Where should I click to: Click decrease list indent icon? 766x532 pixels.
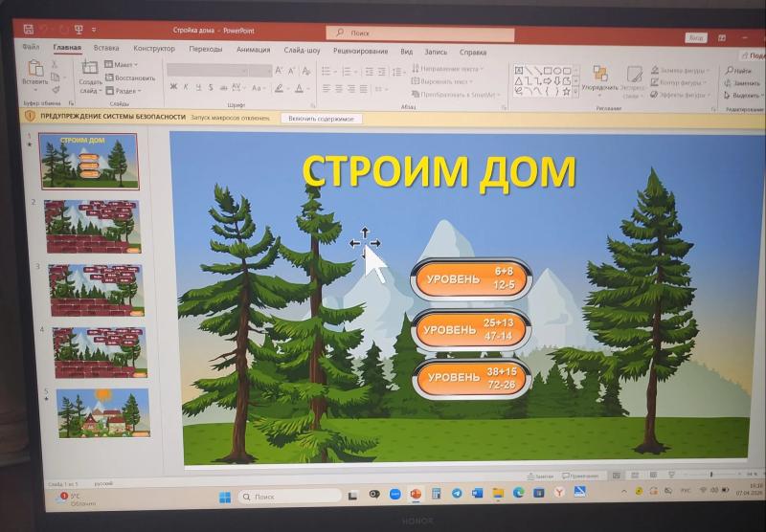(370, 72)
